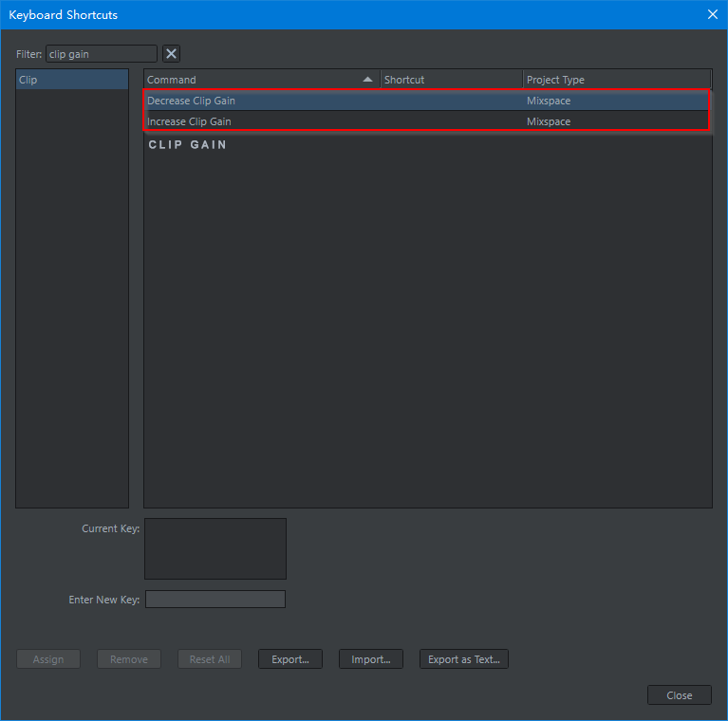Choose Export as Text...
The height and width of the screenshot is (721, 728).
[x=464, y=659]
